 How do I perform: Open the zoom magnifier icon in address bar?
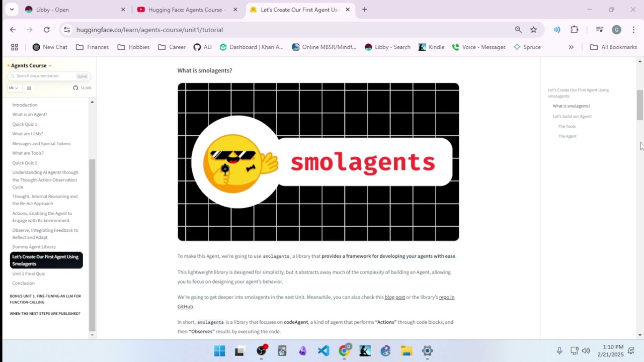[518, 30]
